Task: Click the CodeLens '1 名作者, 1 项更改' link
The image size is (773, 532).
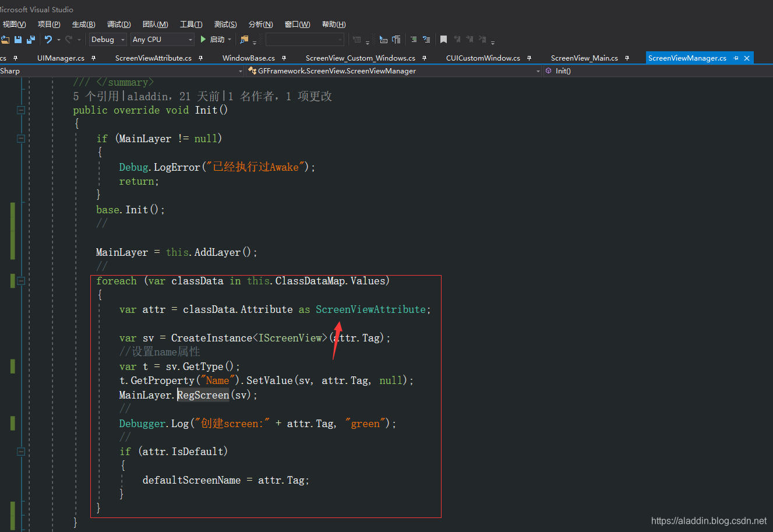Action: 280,96
